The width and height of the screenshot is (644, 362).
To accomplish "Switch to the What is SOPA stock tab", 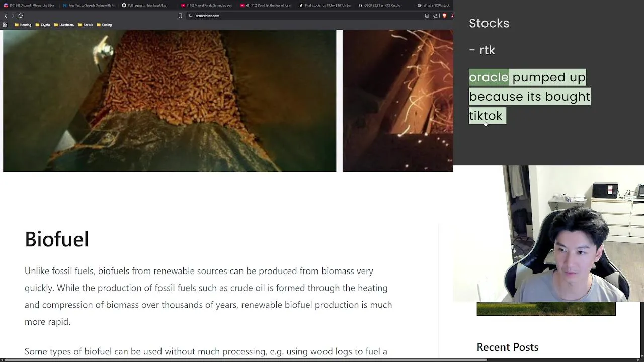I will 434,5.
